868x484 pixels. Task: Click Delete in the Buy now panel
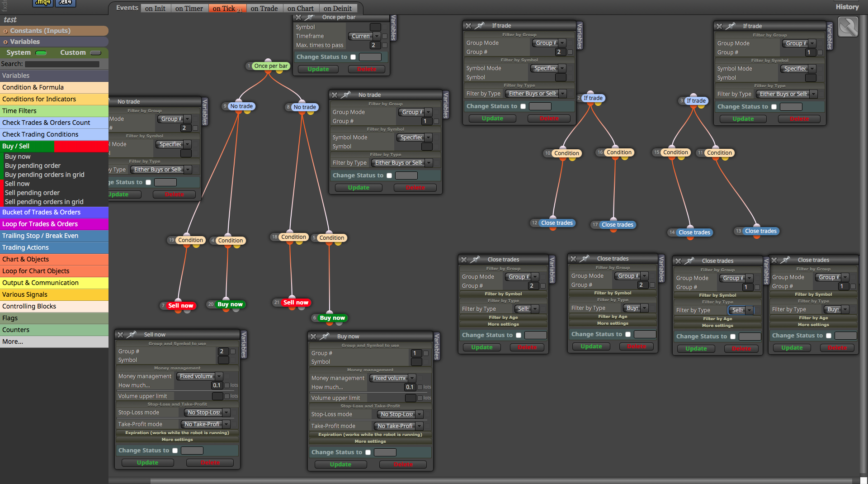403,465
